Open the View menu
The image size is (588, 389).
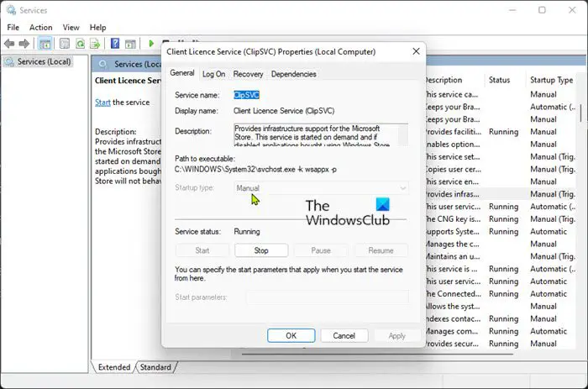click(x=71, y=28)
